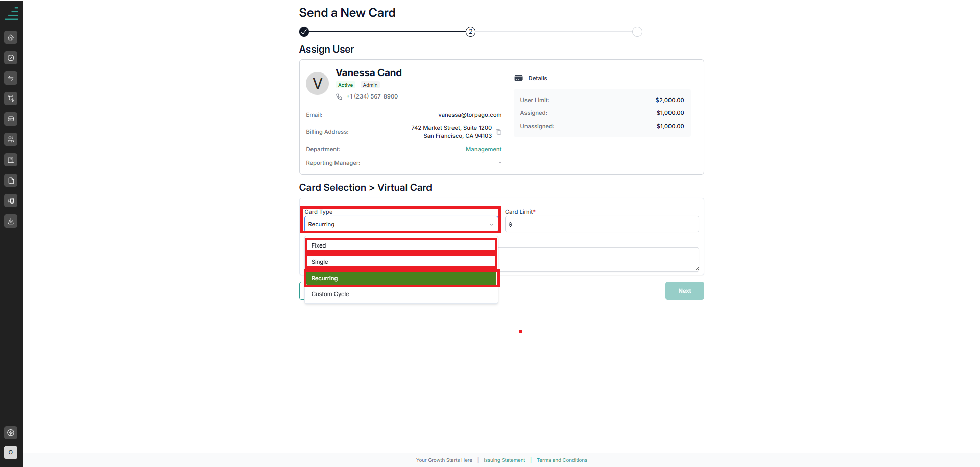The width and height of the screenshot is (980, 467).
Task: Open the documents file icon in sidebar
Action: [11, 180]
